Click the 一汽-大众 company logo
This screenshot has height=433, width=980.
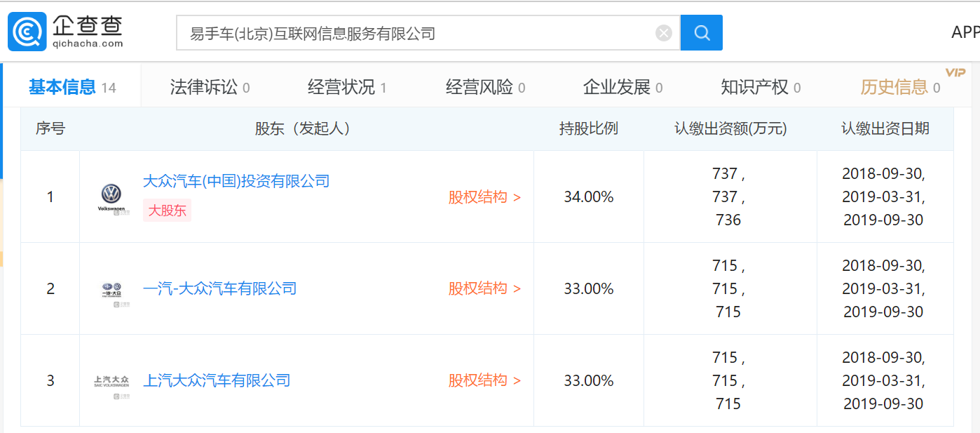pos(111,288)
